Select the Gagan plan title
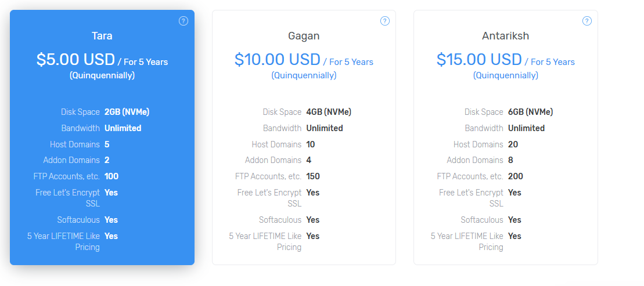The height and width of the screenshot is (286, 644). [x=304, y=36]
